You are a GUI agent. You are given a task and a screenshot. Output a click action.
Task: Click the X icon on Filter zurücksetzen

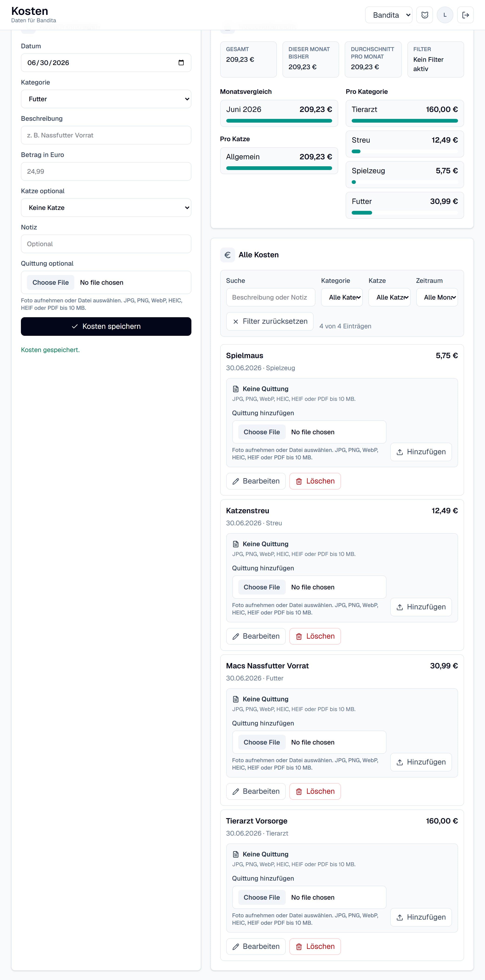[236, 321]
